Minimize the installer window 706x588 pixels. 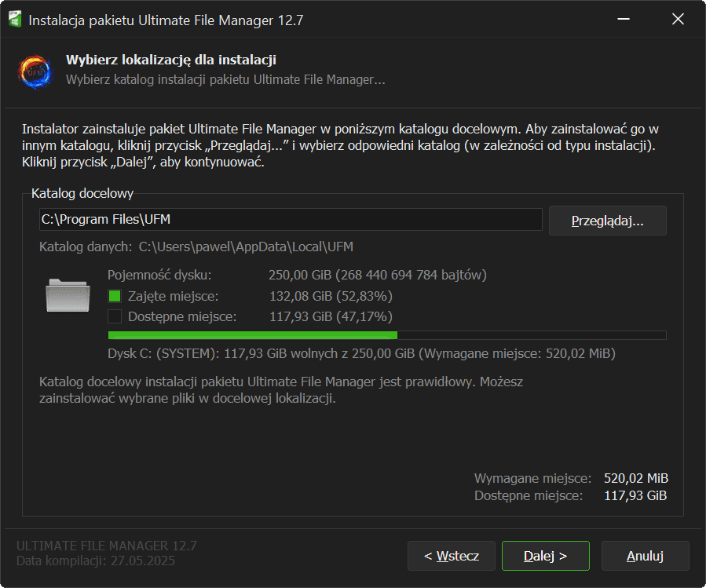point(624,20)
